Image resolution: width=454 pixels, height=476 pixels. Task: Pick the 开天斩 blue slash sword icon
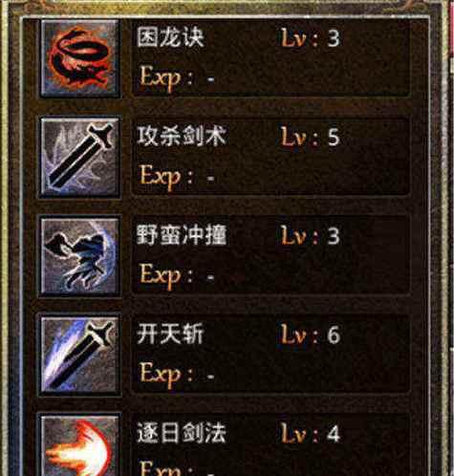80,355
